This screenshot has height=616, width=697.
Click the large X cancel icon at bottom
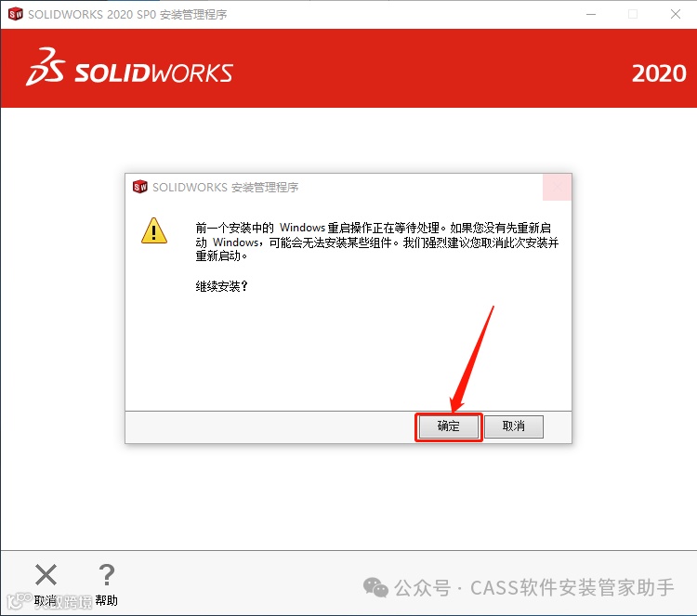click(x=46, y=575)
